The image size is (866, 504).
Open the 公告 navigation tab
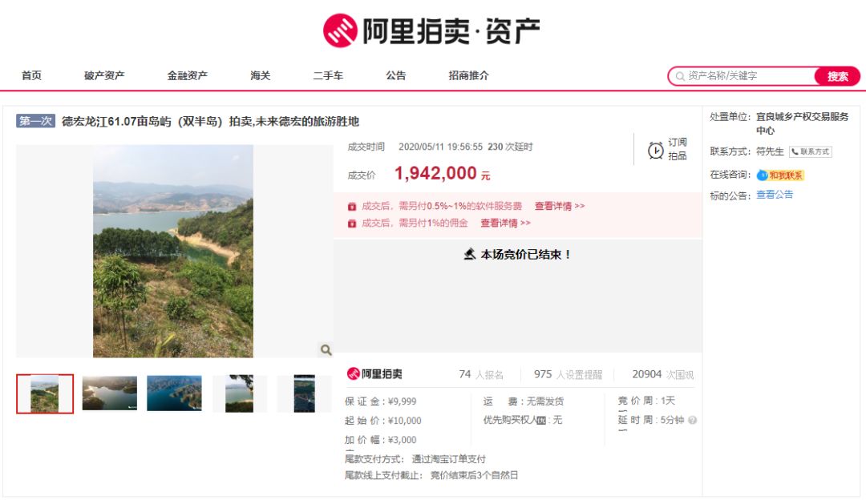click(395, 75)
